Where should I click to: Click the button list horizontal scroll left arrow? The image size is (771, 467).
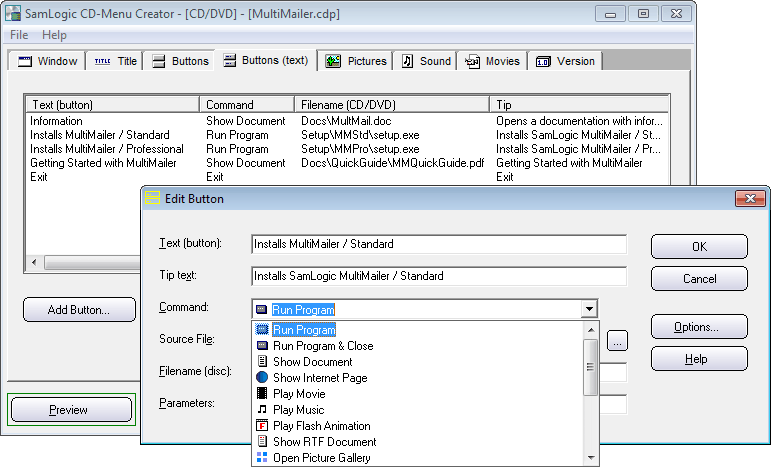34,263
